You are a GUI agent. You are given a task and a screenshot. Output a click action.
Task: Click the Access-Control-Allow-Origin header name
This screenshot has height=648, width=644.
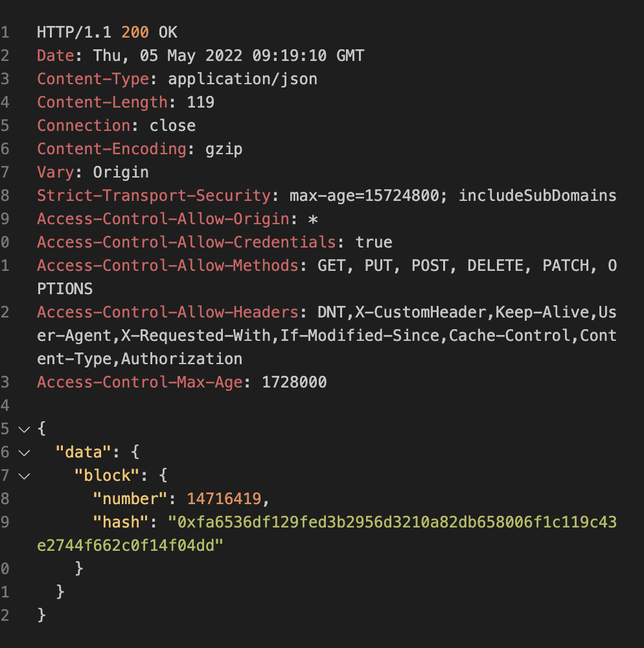point(163,219)
